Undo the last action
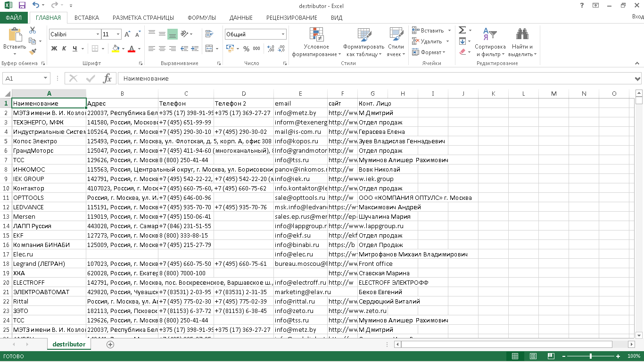Screen dimensions: 644x362 36,6
